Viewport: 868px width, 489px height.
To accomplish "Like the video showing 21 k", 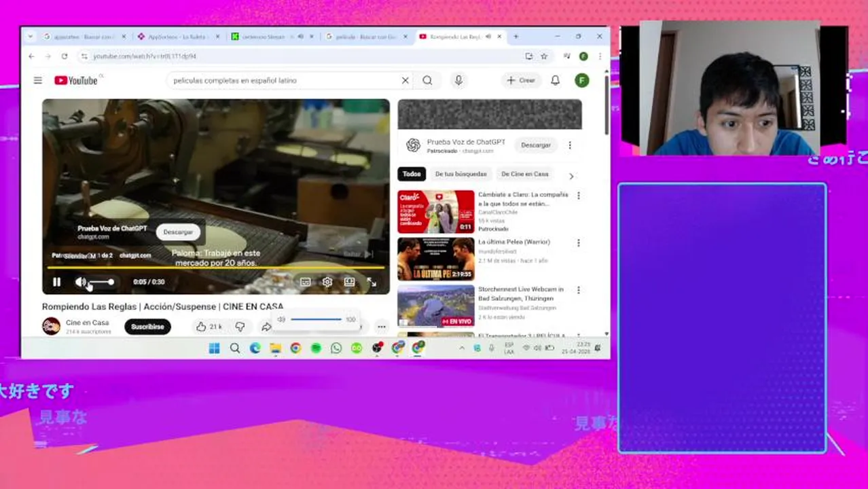I will tap(209, 327).
